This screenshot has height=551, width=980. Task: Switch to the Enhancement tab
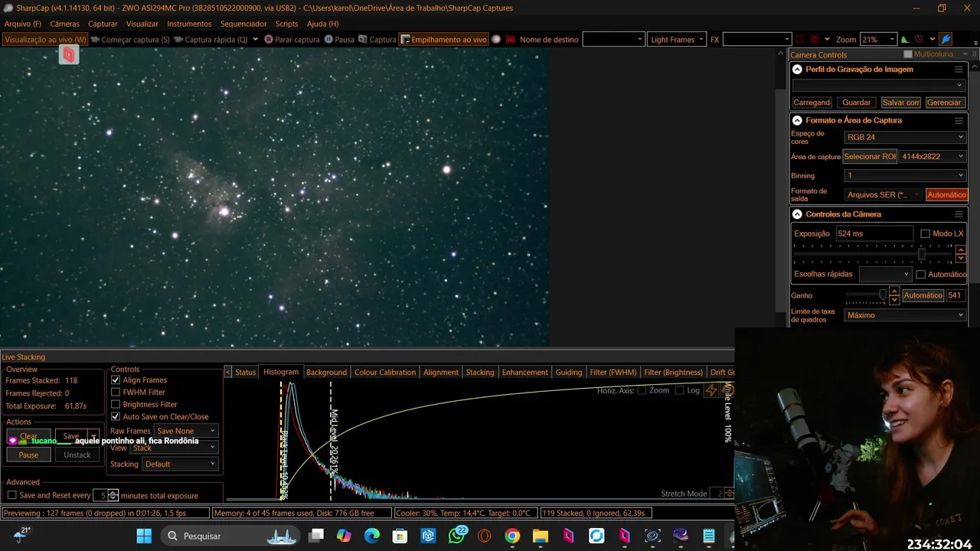pos(525,372)
